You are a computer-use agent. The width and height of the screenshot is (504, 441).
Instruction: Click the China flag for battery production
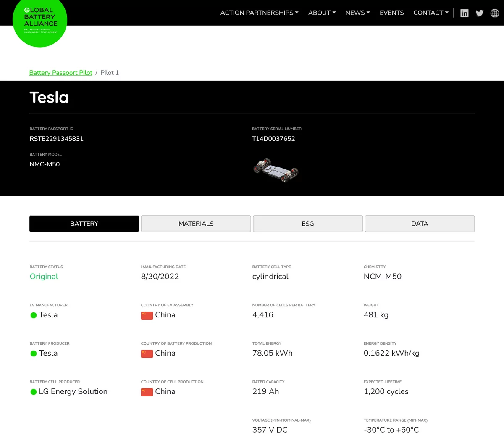tap(147, 354)
